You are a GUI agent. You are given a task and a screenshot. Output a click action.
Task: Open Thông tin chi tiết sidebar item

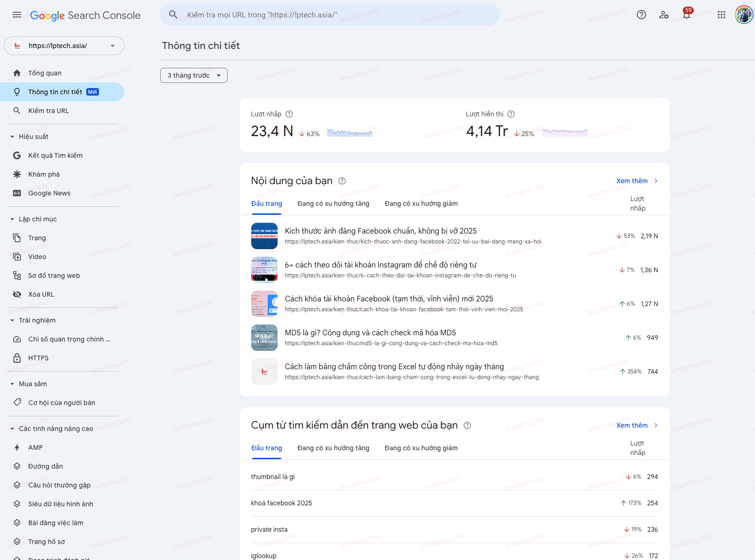(62, 92)
